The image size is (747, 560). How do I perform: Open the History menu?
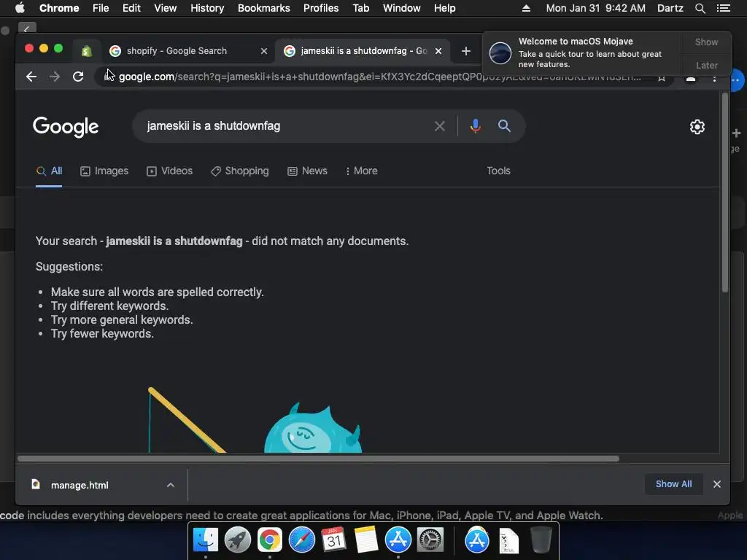click(207, 8)
